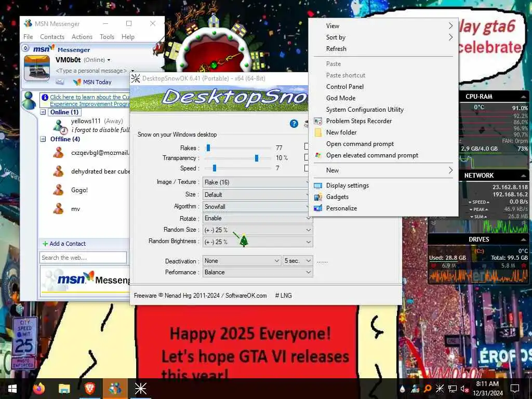
Task: Select MSN Messenger taskbar button
Action: click(115, 389)
